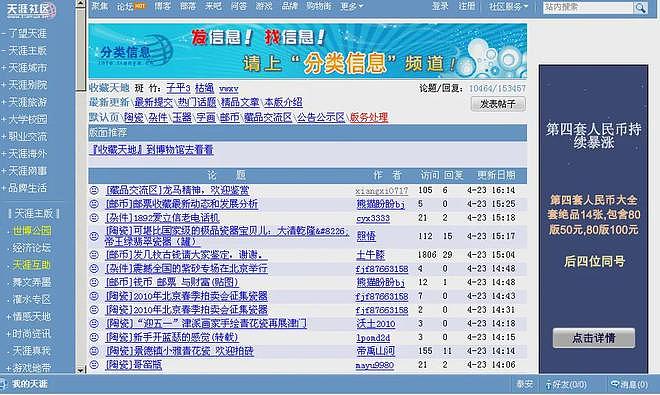The image size is (660, 395).
Task: Click smiley icon beside 紫砂专场在北京举行 thread
Action: (94, 269)
